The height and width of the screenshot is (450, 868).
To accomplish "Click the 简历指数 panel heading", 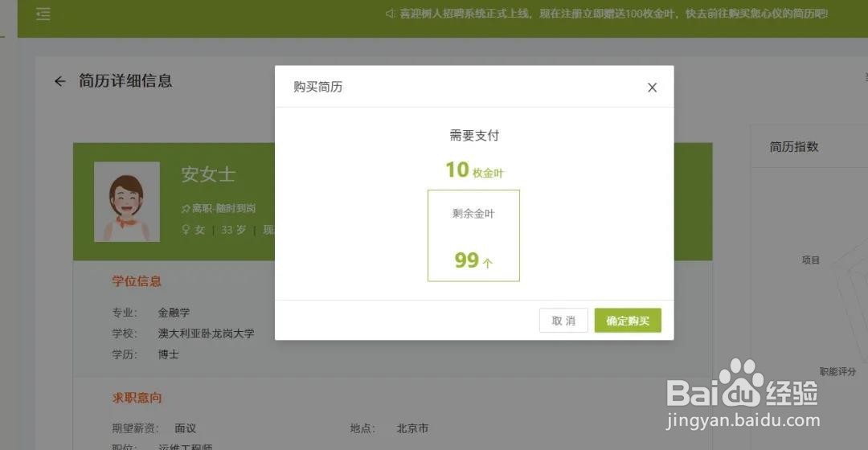I will click(x=794, y=147).
